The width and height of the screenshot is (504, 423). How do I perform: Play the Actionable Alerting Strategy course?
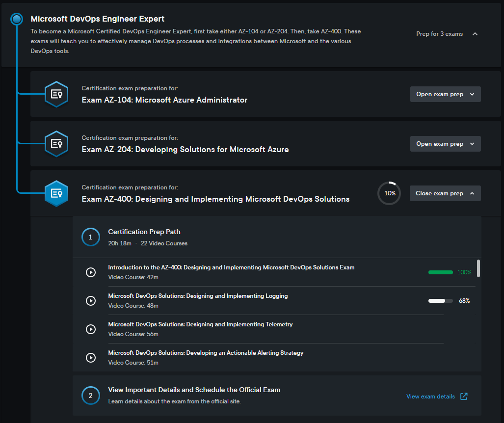[91, 358]
